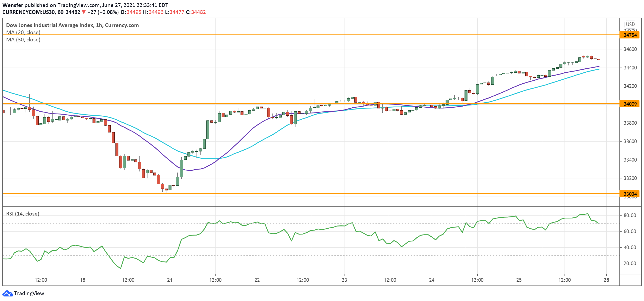Click date label 21 on time axis
Viewport: 644px width, 301px height.
tap(170, 280)
